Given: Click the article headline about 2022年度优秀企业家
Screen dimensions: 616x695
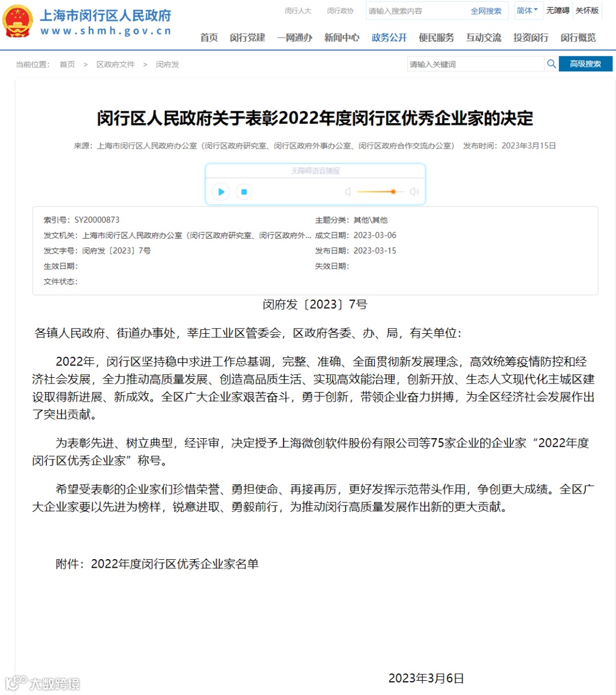Looking at the screenshot, I should [315, 118].
